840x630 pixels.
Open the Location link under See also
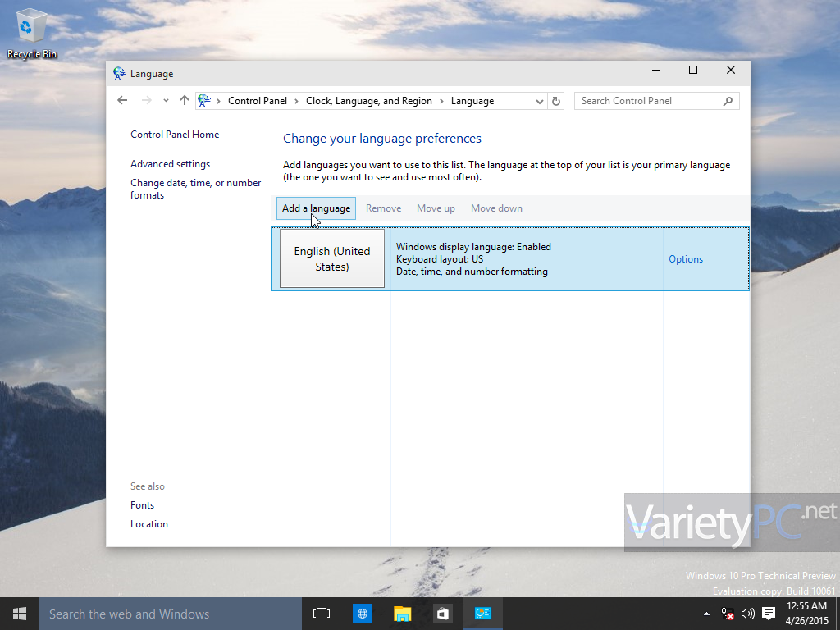[x=149, y=524]
